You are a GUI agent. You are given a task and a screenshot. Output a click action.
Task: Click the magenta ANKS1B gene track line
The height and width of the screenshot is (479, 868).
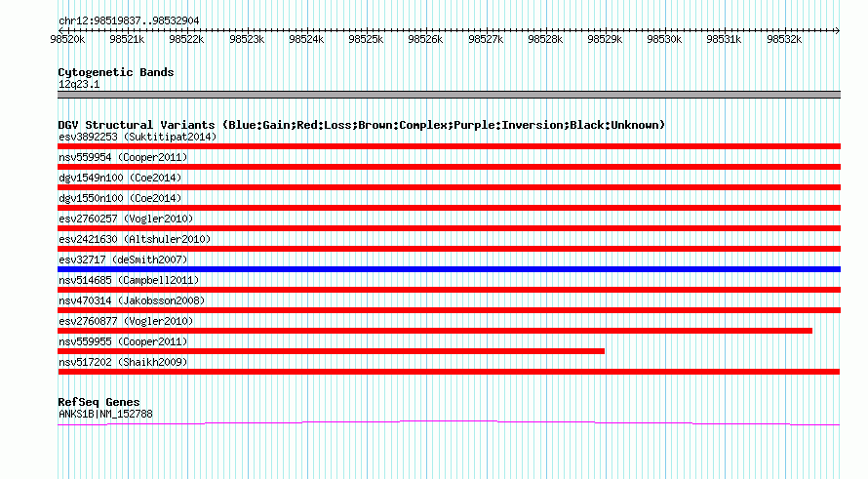coord(449,423)
